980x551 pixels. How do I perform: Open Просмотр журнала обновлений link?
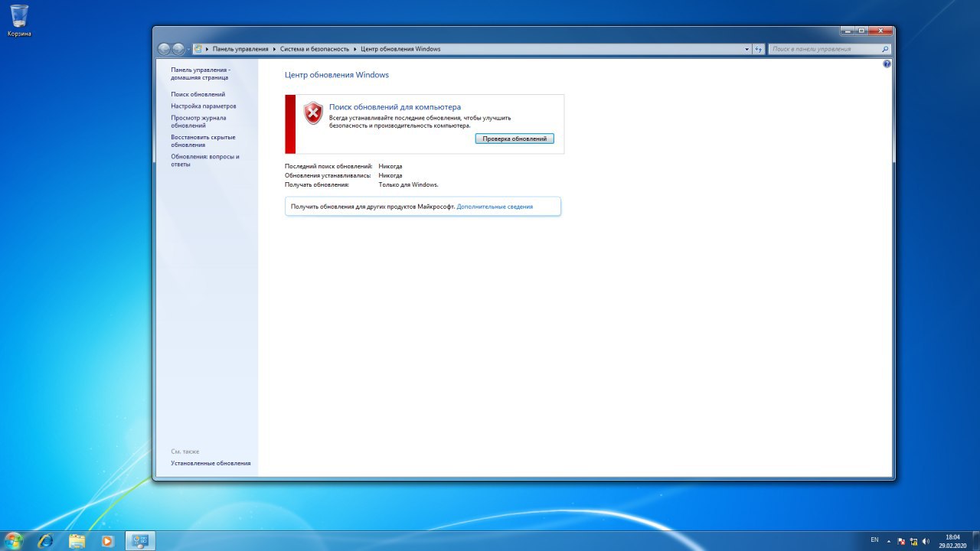(198, 122)
